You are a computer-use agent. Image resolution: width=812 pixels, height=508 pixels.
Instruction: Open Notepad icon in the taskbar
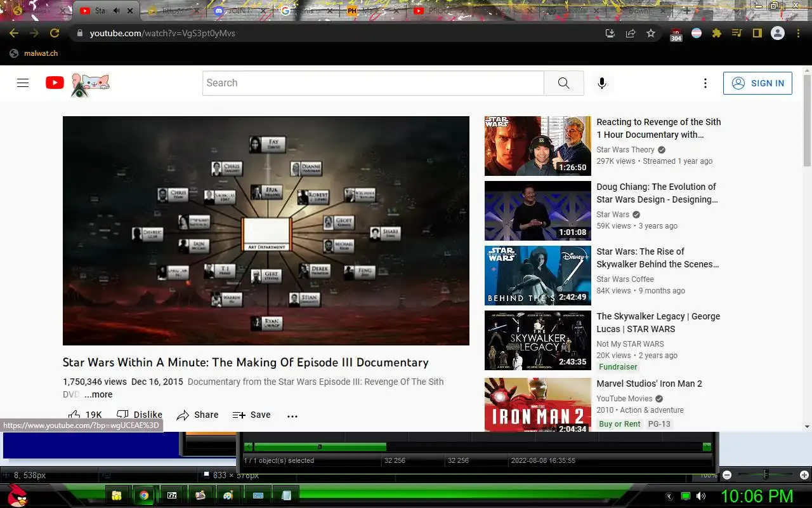(286, 495)
